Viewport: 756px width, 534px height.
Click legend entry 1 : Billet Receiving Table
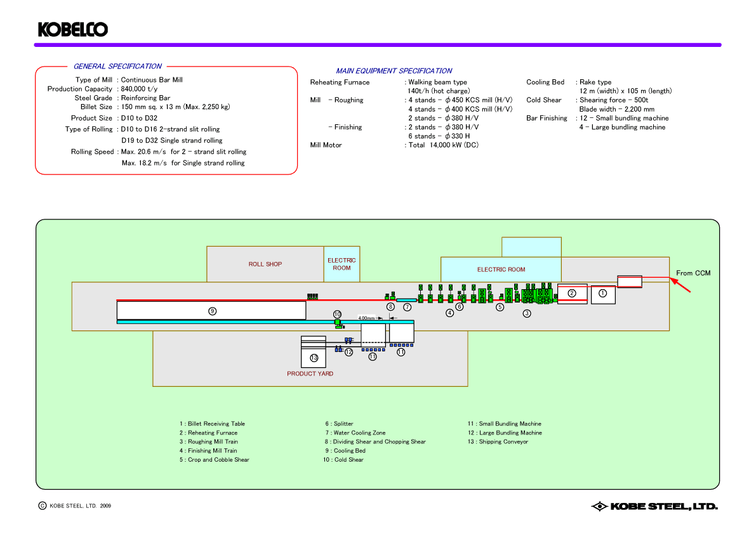(212, 424)
